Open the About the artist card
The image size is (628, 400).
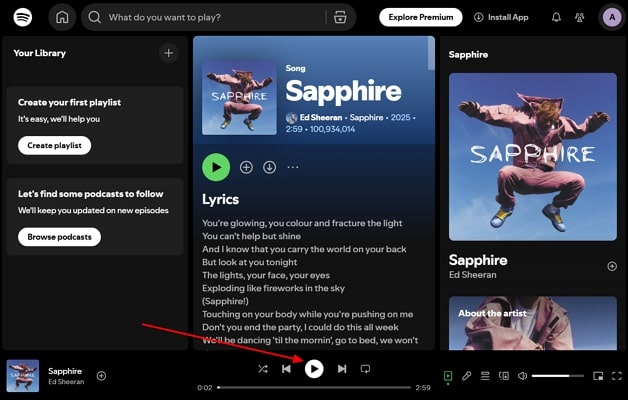(533, 323)
